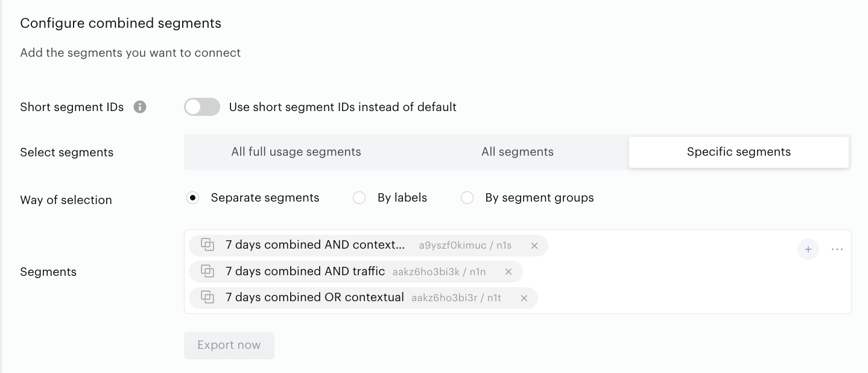Select the Separate segments radio button
868x373 pixels.
click(x=192, y=198)
